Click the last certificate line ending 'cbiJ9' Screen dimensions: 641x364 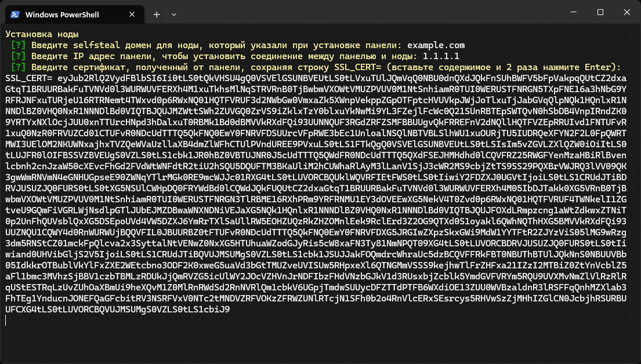click(x=118, y=310)
